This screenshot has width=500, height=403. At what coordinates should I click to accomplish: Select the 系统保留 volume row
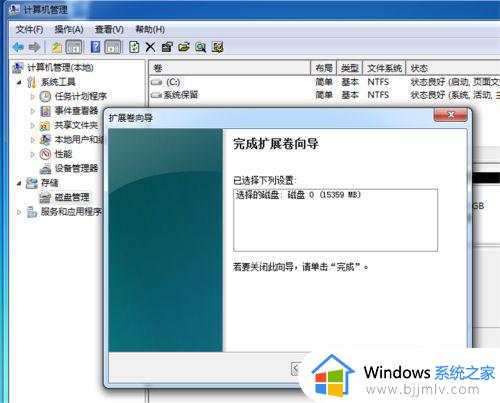[325, 95]
